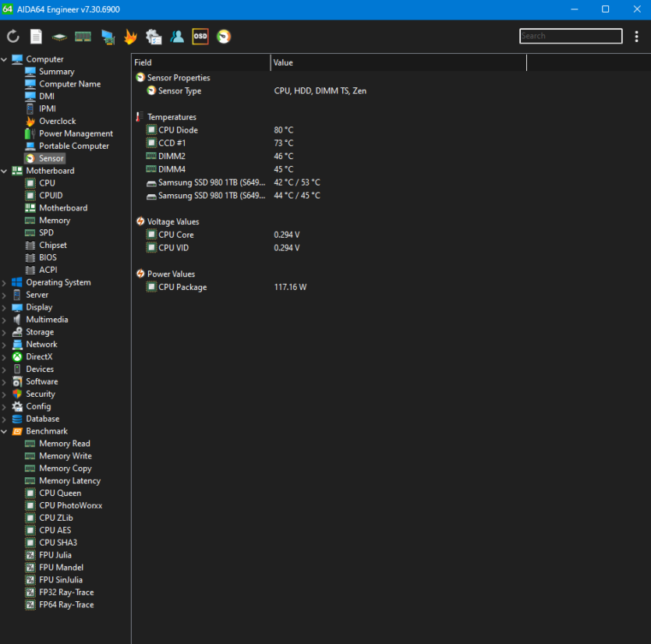This screenshot has width=651, height=644.
Task: Click the user profile toolbar icon
Action: point(177,37)
